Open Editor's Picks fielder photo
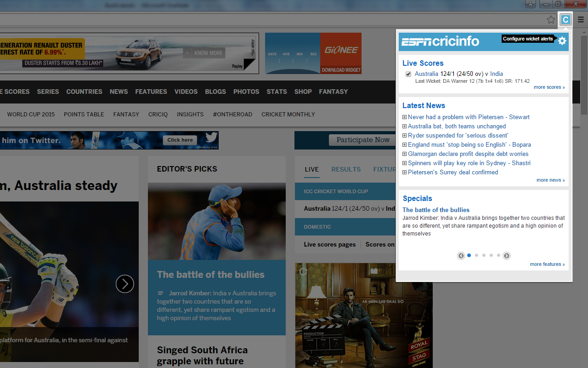 (x=217, y=222)
